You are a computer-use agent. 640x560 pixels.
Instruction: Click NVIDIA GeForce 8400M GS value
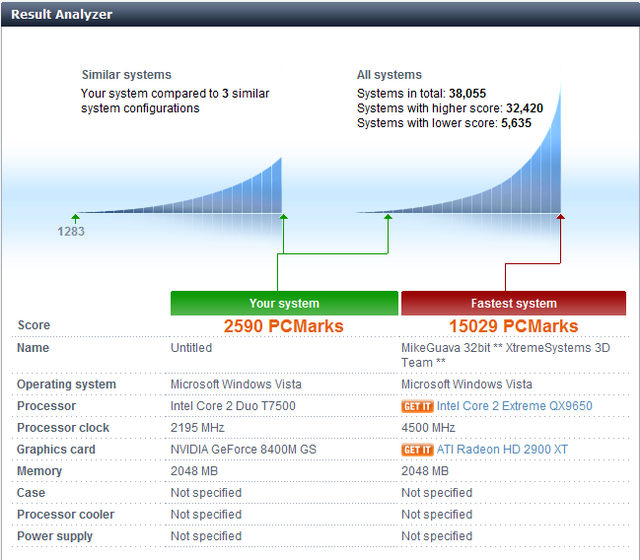(x=243, y=449)
